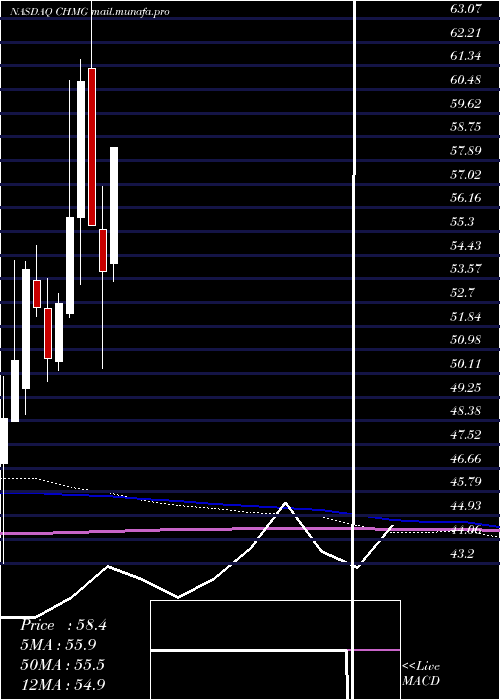Click the MACD line peak near 44.93

pos(285,504)
